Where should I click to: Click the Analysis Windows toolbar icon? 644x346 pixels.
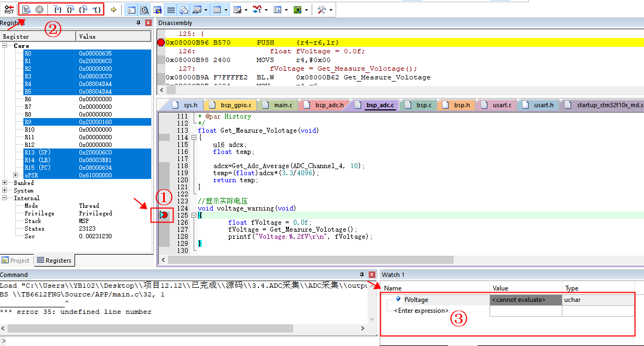tap(257, 9)
